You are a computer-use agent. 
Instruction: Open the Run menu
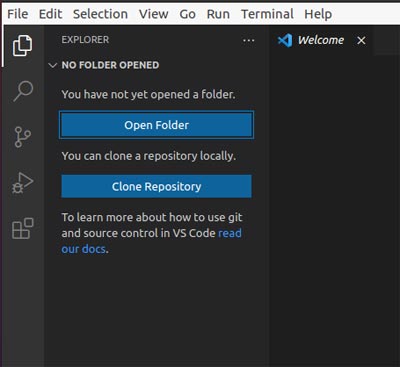218,14
